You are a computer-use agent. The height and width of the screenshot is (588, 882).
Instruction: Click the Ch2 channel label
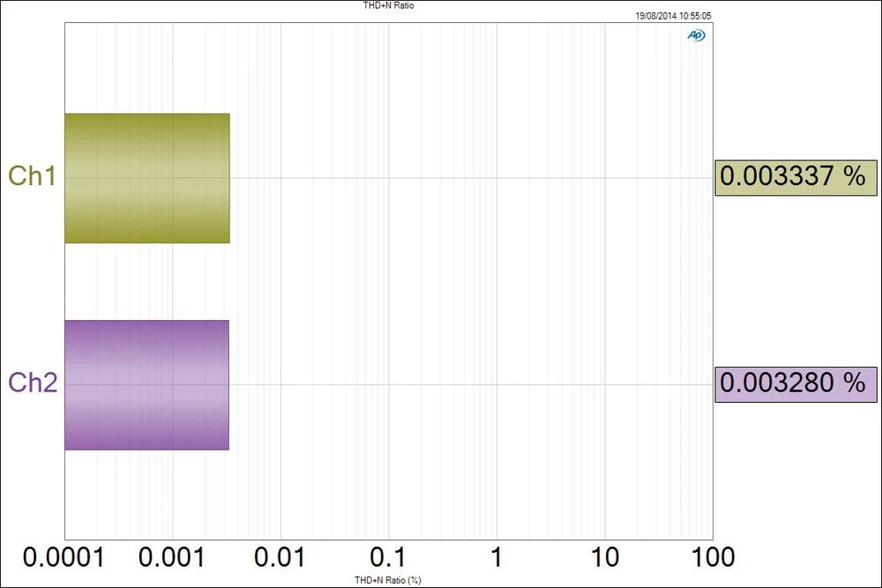pos(33,383)
